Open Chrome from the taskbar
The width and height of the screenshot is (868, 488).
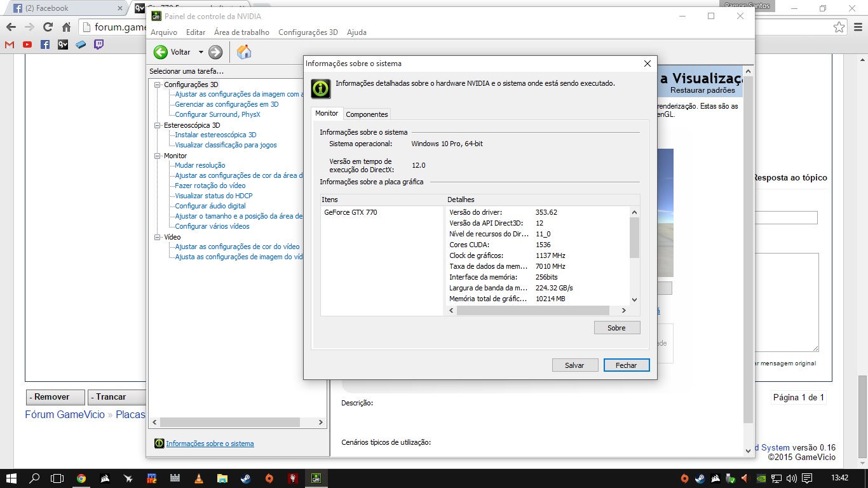(x=81, y=478)
